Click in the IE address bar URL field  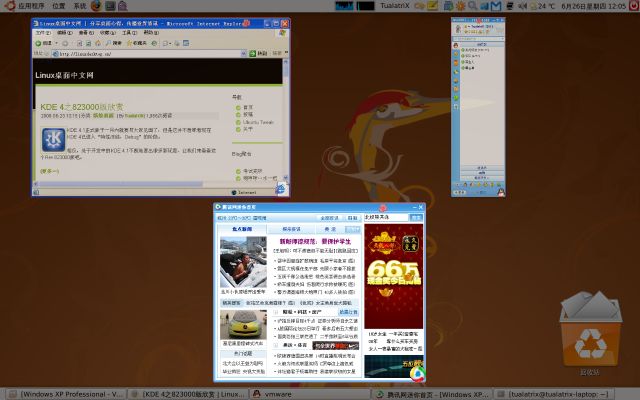pos(149,53)
